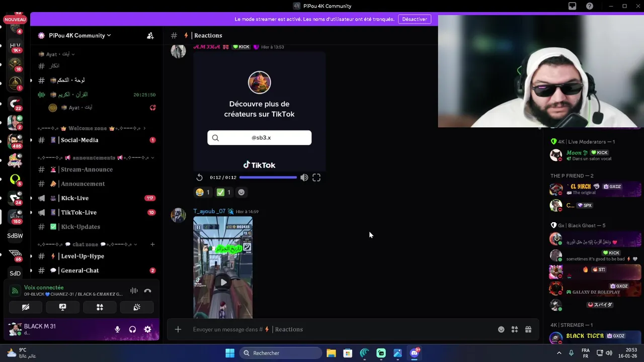Click the TikTok video progress bar
This screenshot has height=362, width=644.
pyautogui.click(x=268, y=177)
